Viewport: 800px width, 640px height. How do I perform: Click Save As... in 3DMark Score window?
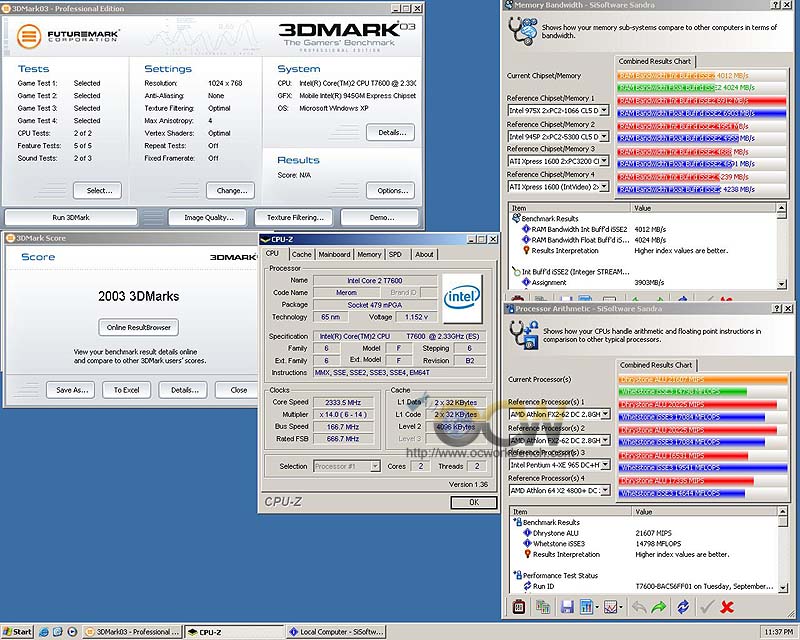pos(70,390)
